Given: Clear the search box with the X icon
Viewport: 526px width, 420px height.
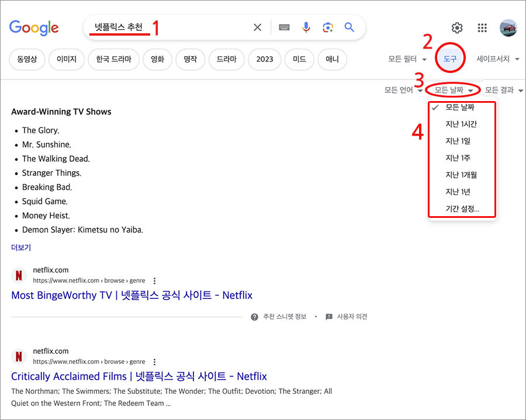Looking at the screenshot, I should coord(257,27).
